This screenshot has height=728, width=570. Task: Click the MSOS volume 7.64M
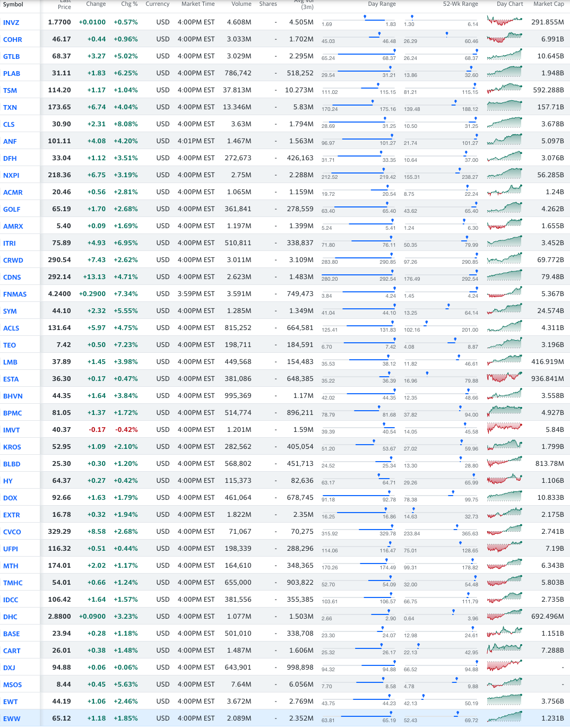pos(241,684)
